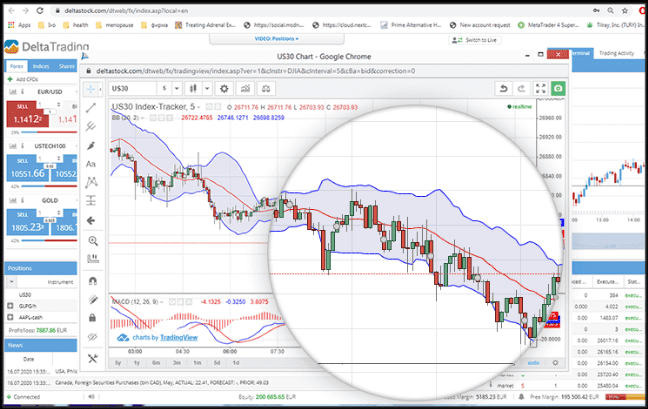Open USTECH100 info icon
Screen dimensions: 648x409
[x=22, y=146]
